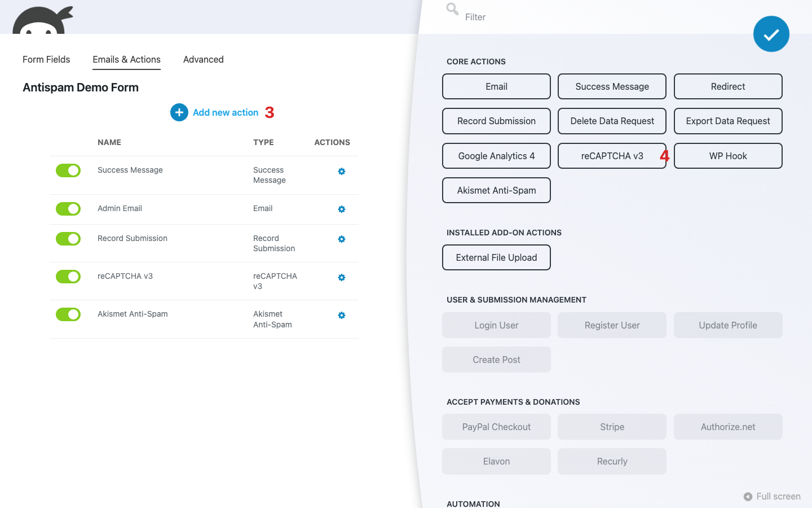Add the Google Analytics 4 action

[x=496, y=156]
